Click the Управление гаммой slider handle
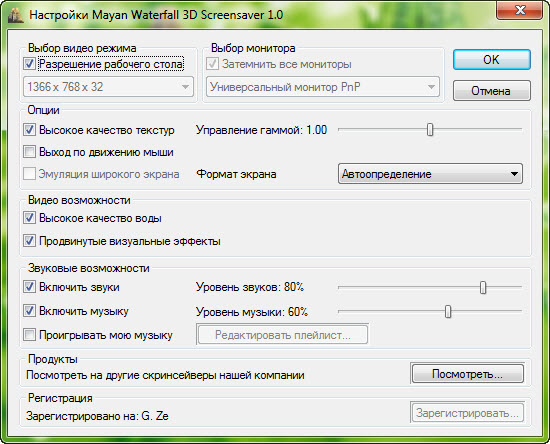This screenshot has height=444, width=550. click(430, 129)
